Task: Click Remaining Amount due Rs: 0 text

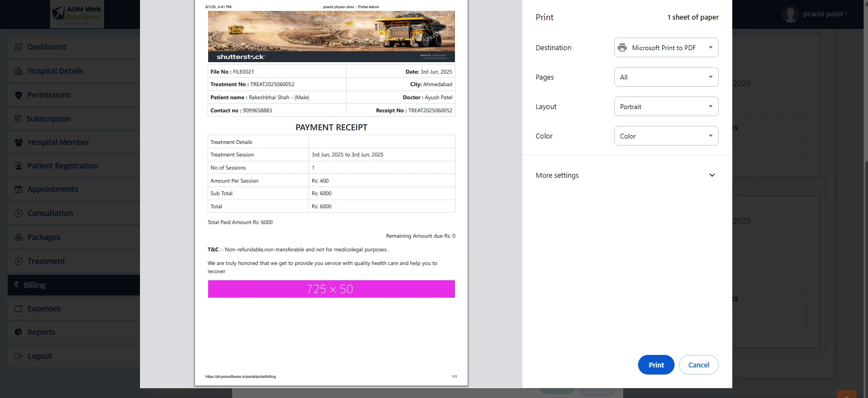Action: pyautogui.click(x=421, y=236)
